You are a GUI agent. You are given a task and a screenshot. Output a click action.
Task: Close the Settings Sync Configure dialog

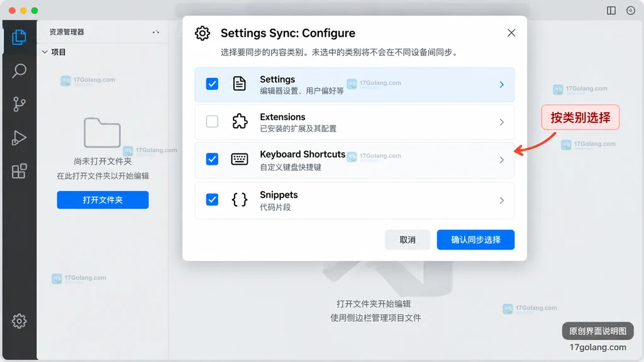click(511, 33)
